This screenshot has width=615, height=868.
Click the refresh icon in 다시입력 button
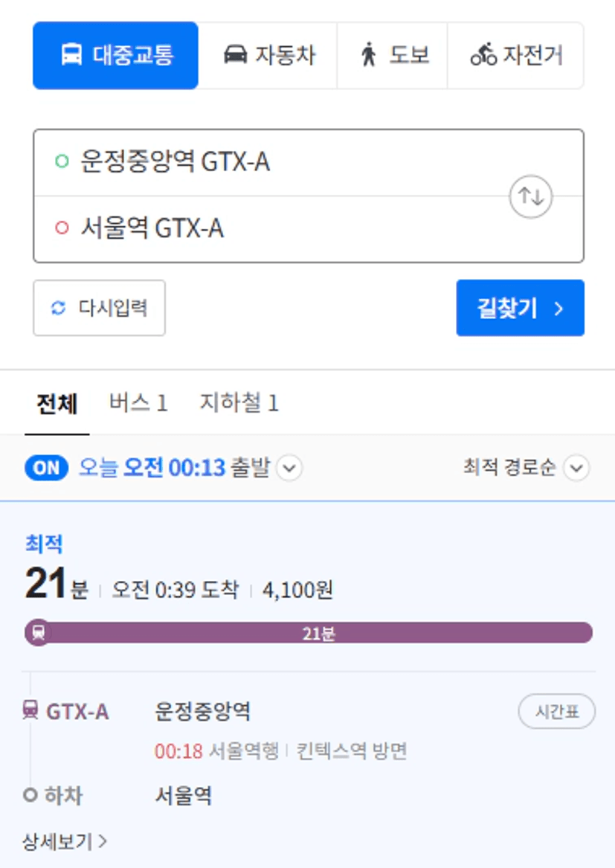pos(58,308)
